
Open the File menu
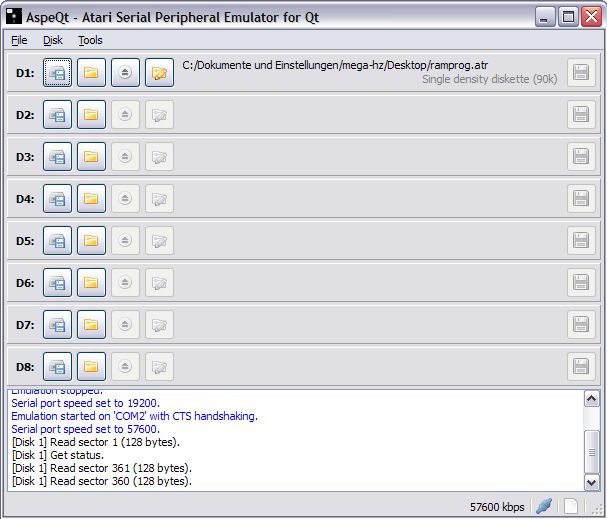19,40
